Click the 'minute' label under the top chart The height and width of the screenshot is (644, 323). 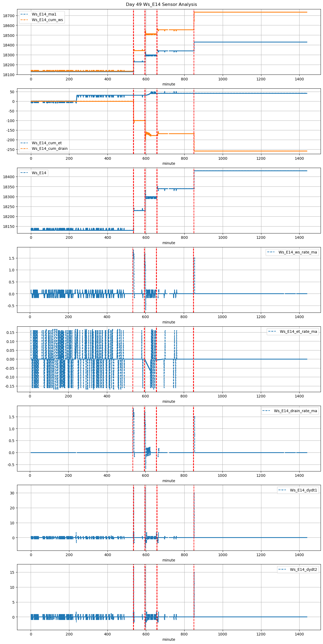169,84
